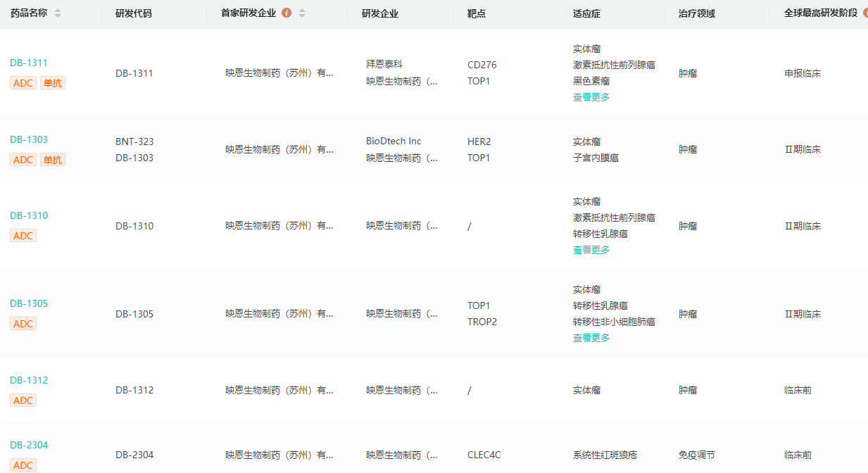This screenshot has width=868, height=473.
Task: Expand 查看更多 indications for DB-1310
Action: (x=591, y=250)
